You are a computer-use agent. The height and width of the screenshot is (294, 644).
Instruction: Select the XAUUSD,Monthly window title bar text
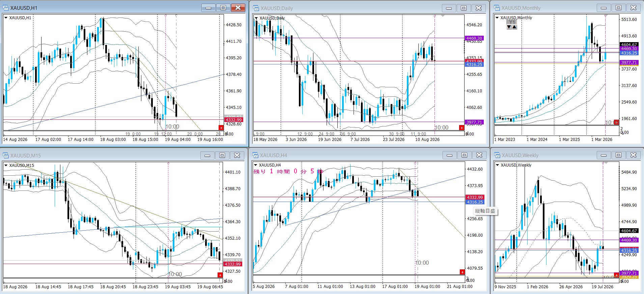(521, 8)
